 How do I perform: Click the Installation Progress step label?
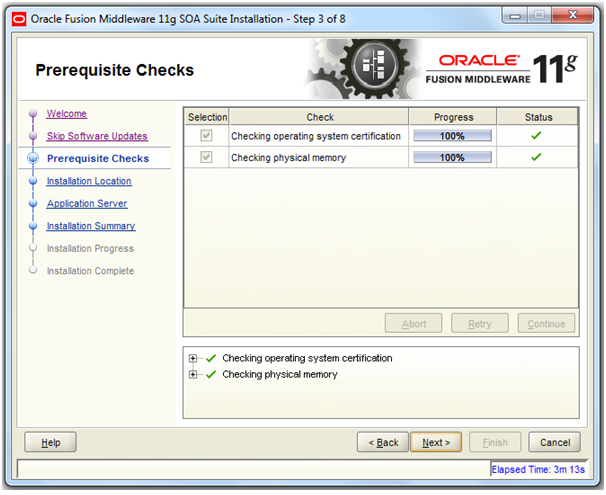point(90,248)
